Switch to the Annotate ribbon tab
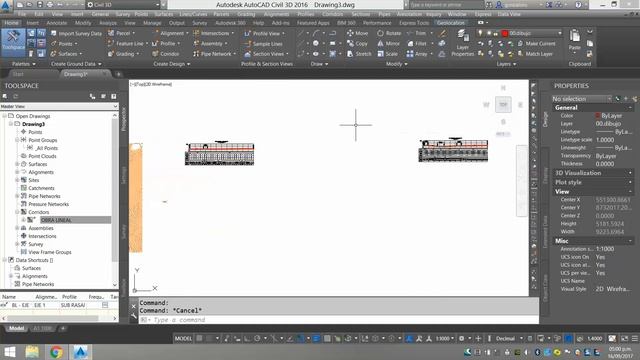 click(x=57, y=23)
